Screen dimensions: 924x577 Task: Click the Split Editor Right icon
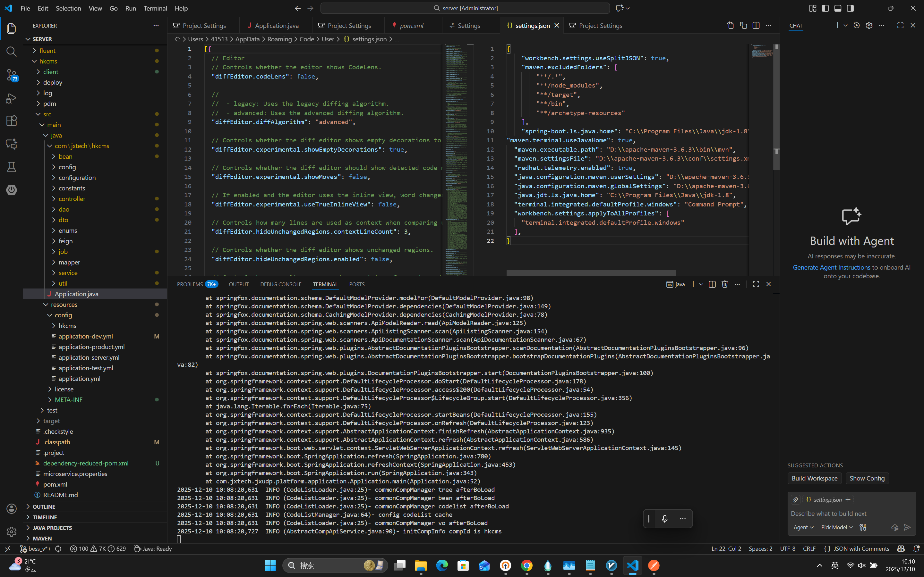point(756,26)
